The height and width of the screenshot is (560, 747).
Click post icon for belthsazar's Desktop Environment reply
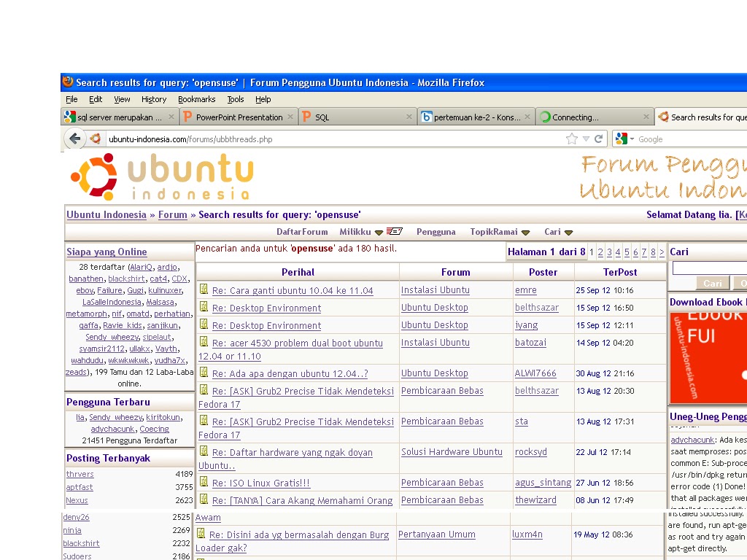click(204, 307)
